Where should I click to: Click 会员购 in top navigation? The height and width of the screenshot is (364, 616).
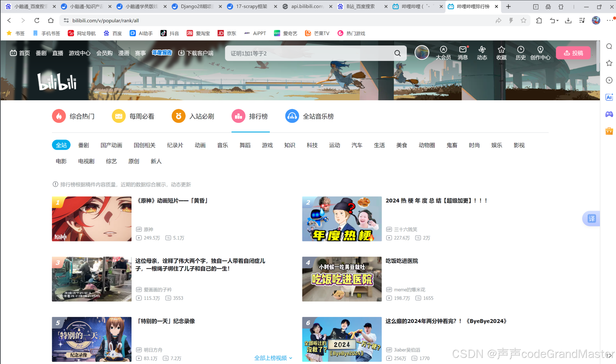[x=104, y=53]
